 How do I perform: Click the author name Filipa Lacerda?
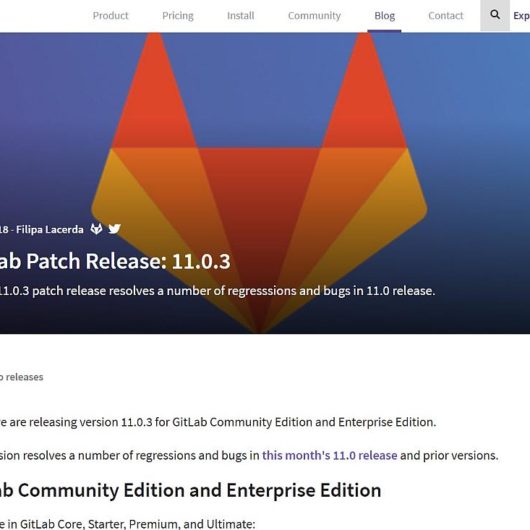click(x=50, y=230)
